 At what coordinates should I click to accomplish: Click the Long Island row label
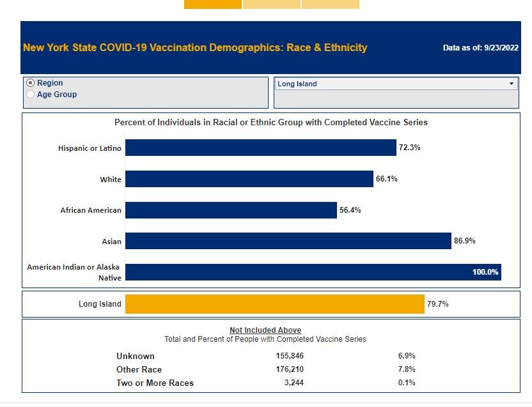pyautogui.click(x=100, y=304)
